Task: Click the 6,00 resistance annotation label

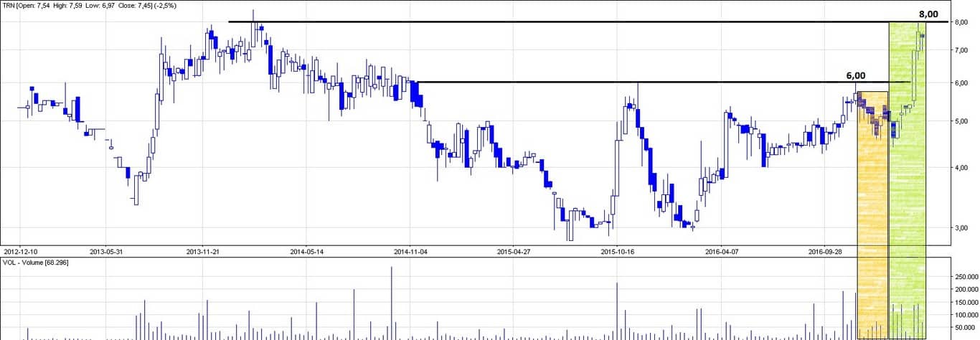Action: tap(855, 75)
